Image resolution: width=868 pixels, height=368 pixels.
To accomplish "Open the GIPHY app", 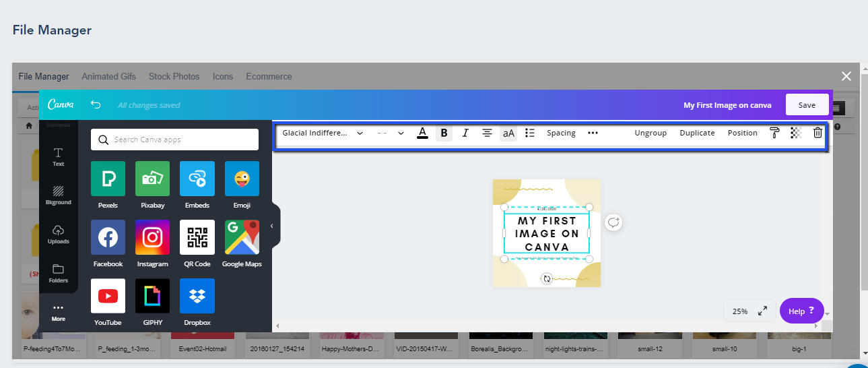I will coord(153,303).
